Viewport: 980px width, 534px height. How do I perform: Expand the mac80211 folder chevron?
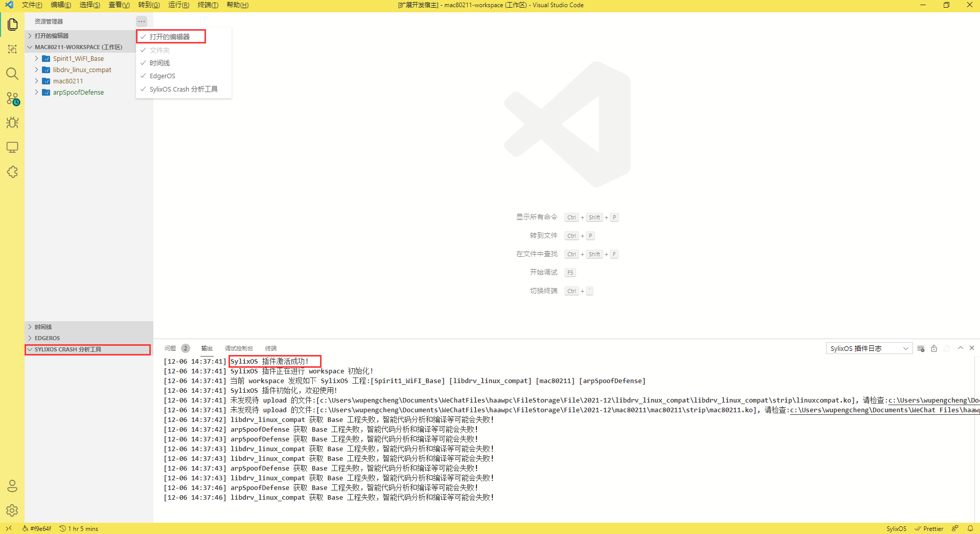36,81
